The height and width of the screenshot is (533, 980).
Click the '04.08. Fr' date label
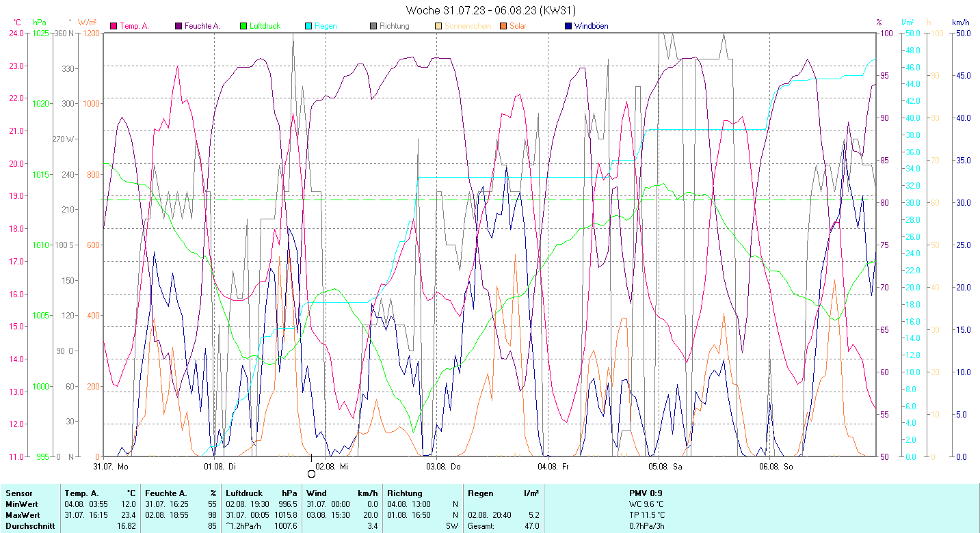pyautogui.click(x=554, y=467)
